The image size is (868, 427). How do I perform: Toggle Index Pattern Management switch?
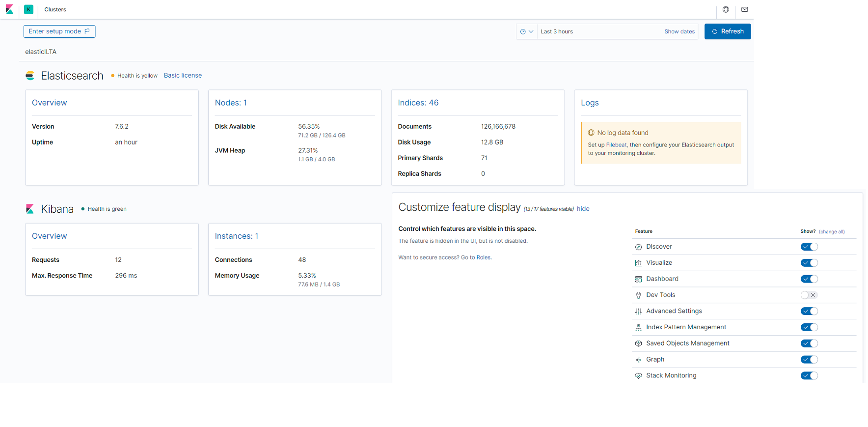coord(809,327)
